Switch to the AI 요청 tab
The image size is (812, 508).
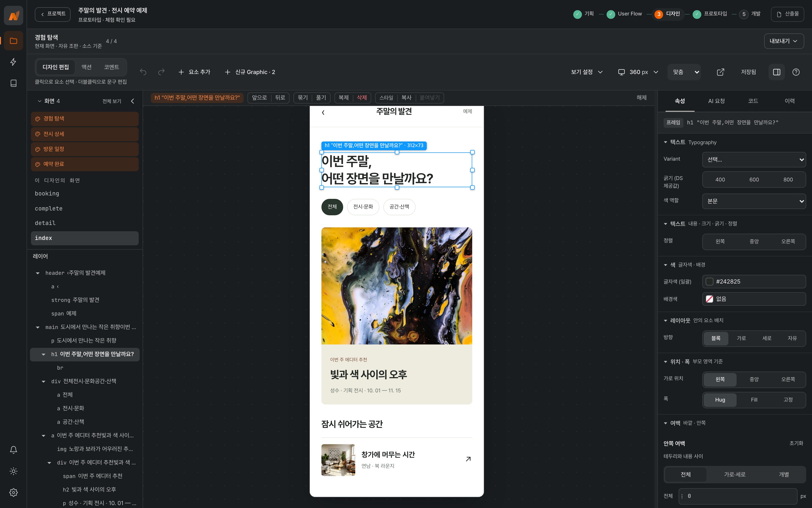[x=716, y=101]
